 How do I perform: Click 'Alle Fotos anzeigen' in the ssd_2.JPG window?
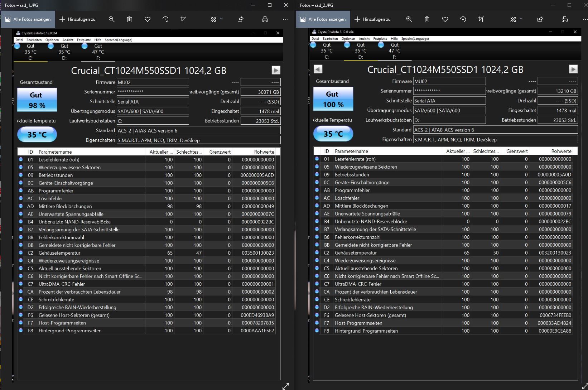tap(323, 19)
